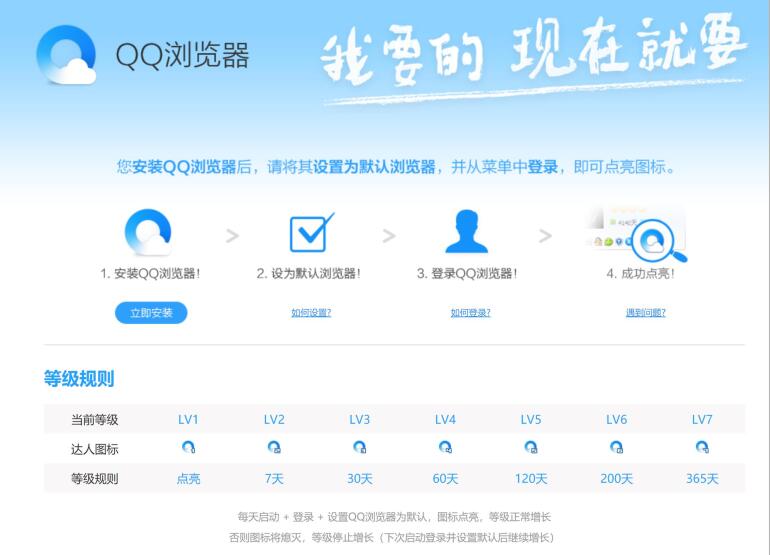The height and width of the screenshot is (555, 770).
Task: Click the 60天 rule cell
Action: coord(445,478)
